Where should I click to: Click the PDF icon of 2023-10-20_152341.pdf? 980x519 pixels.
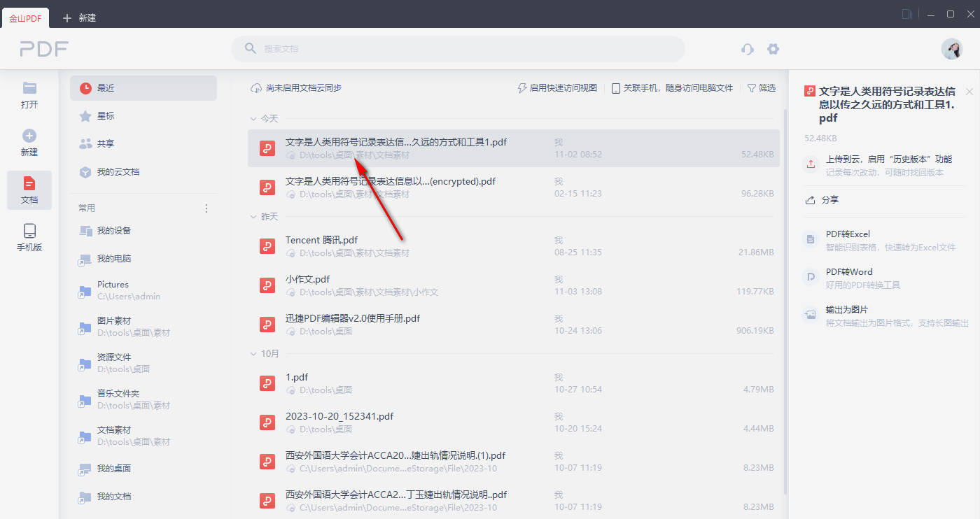(x=267, y=422)
